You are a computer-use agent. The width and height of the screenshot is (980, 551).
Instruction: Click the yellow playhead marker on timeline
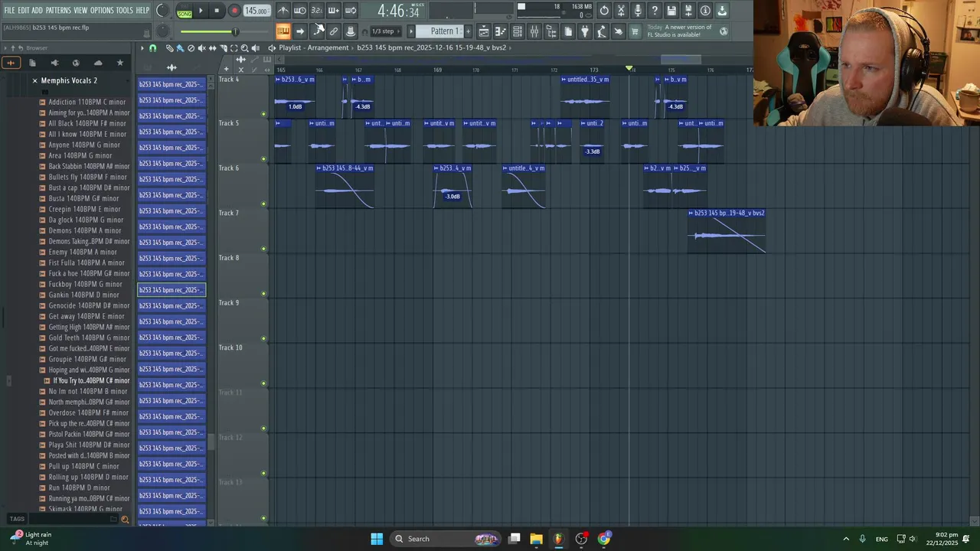tap(629, 69)
